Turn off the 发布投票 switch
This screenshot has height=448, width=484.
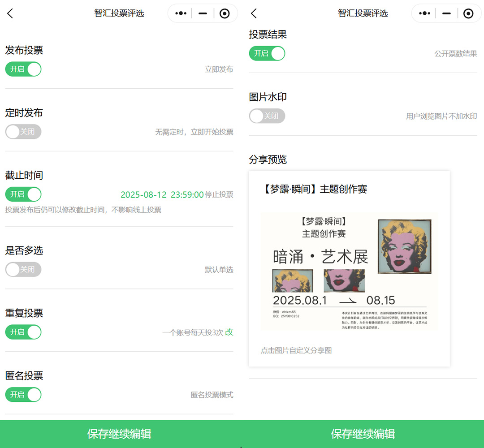[23, 69]
